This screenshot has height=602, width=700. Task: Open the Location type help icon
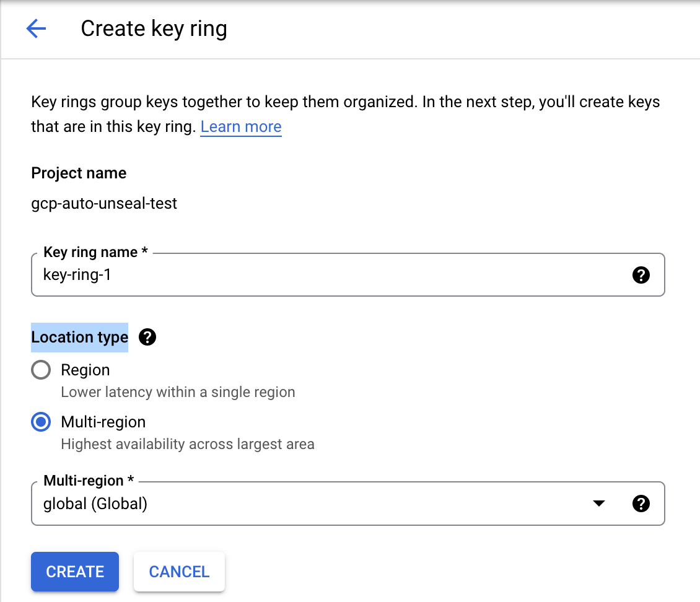point(147,338)
